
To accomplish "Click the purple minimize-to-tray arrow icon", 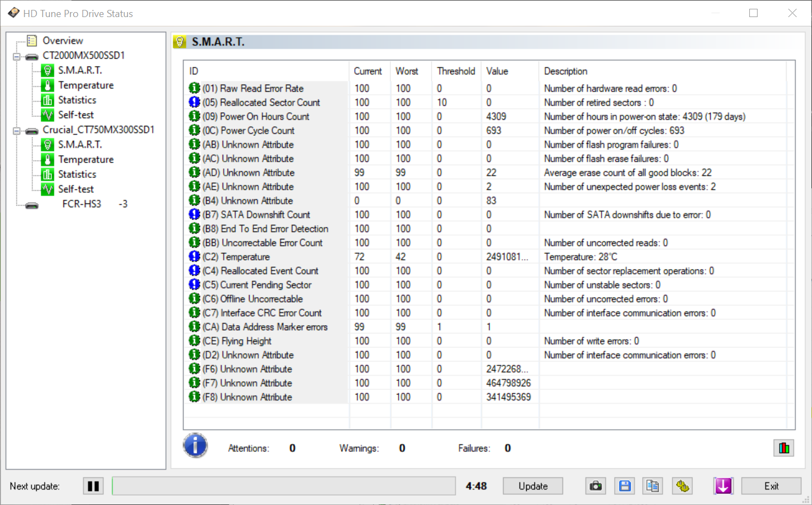I will [x=723, y=486].
